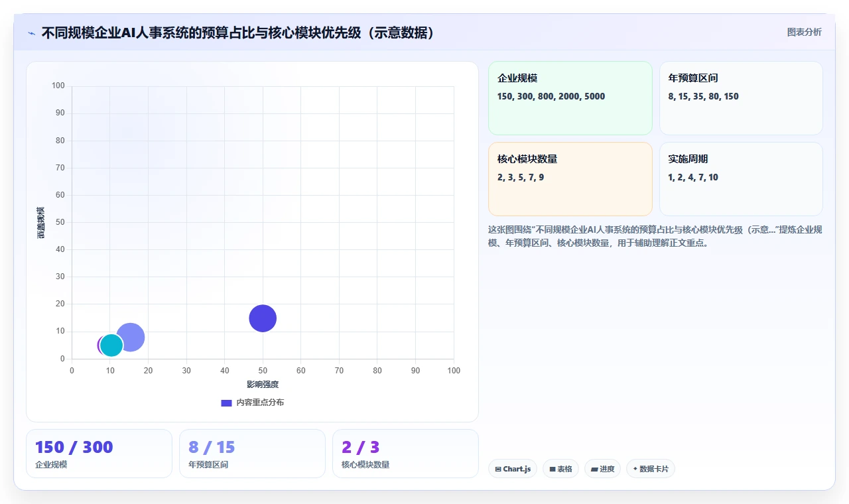The width and height of the screenshot is (849, 504).
Task: Click the 内容重点分布 legend label
Action: (x=260, y=403)
